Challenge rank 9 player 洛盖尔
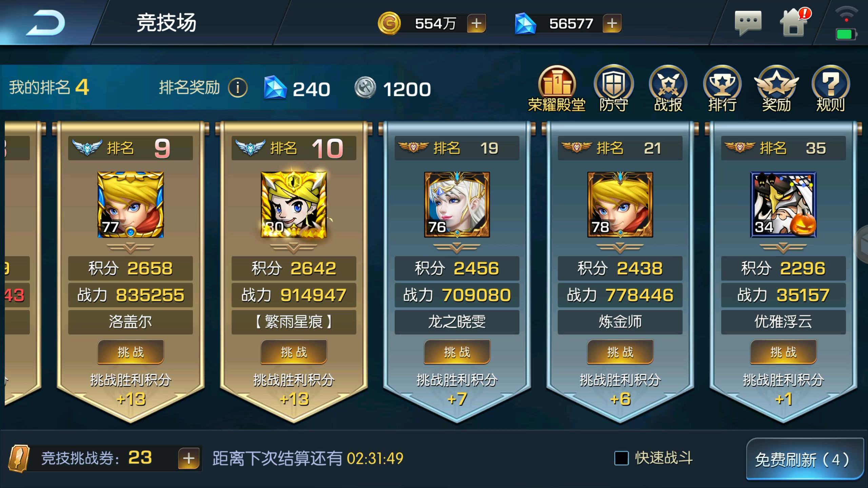868x488 pixels. 131,352
